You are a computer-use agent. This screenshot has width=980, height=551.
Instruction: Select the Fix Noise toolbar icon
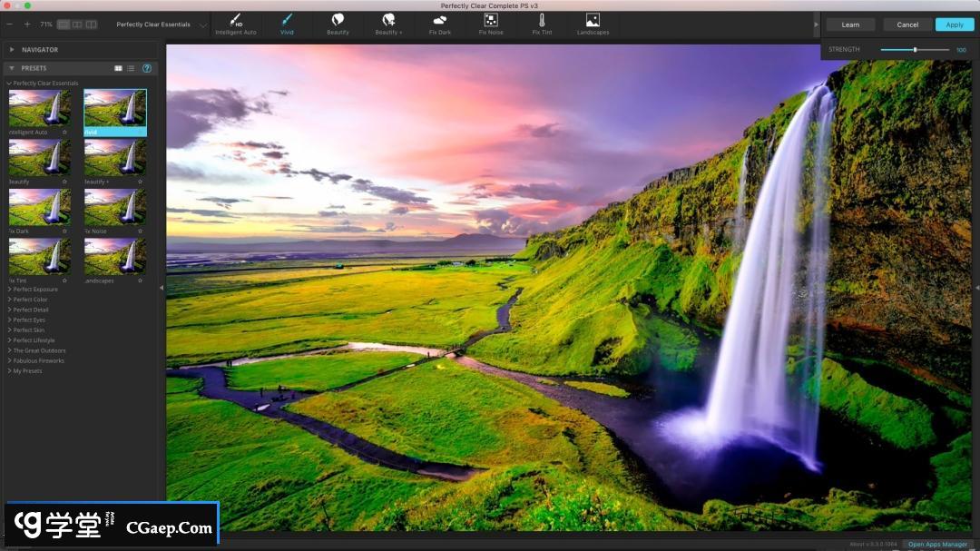(x=491, y=20)
